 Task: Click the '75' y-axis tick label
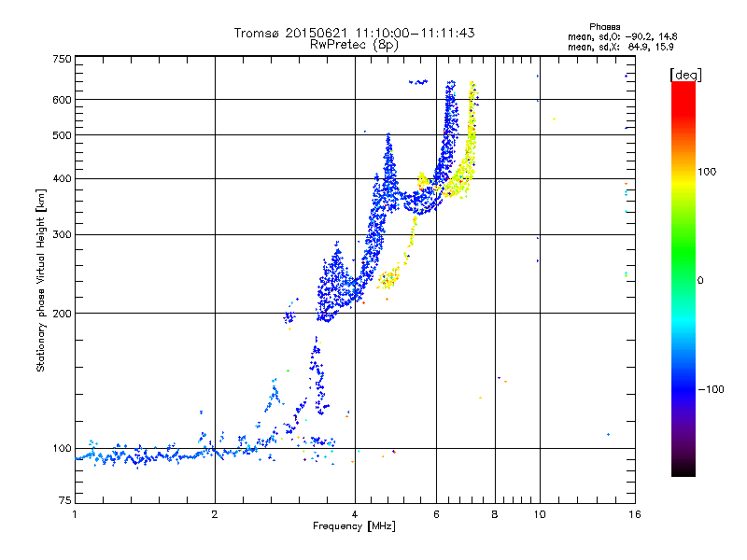(x=65, y=500)
